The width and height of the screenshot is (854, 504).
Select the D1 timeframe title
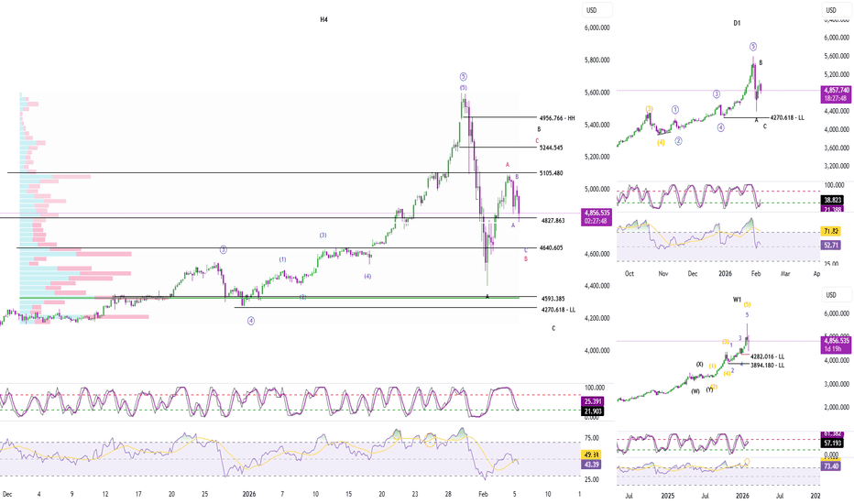pos(737,23)
